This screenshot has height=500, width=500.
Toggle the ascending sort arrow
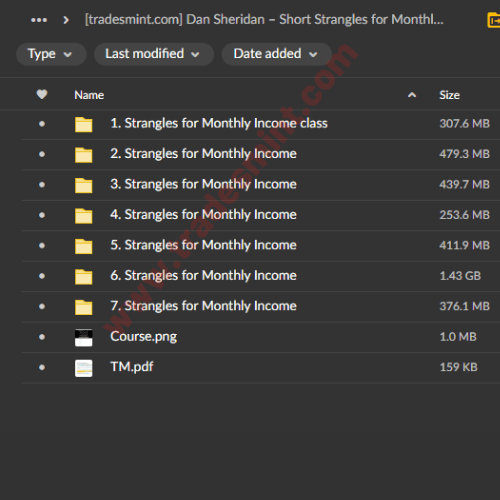tap(412, 95)
